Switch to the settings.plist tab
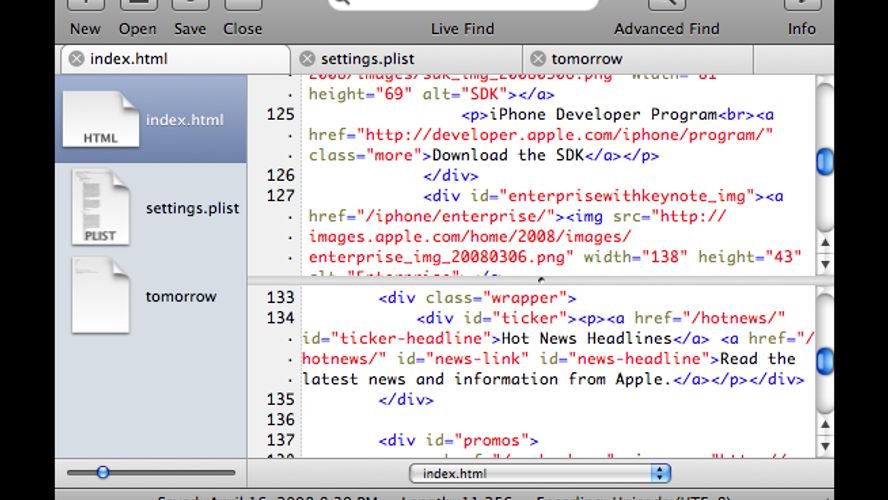This screenshot has width=888, height=500. point(367,59)
